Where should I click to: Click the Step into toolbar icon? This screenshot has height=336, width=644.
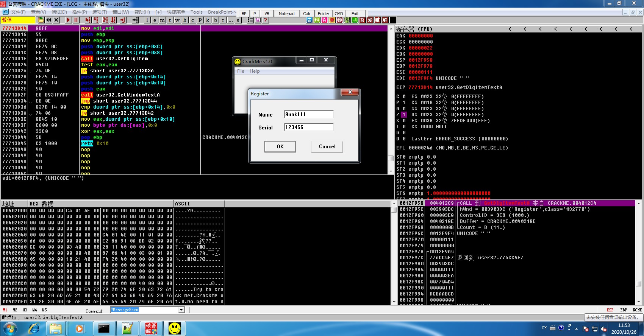[88, 20]
